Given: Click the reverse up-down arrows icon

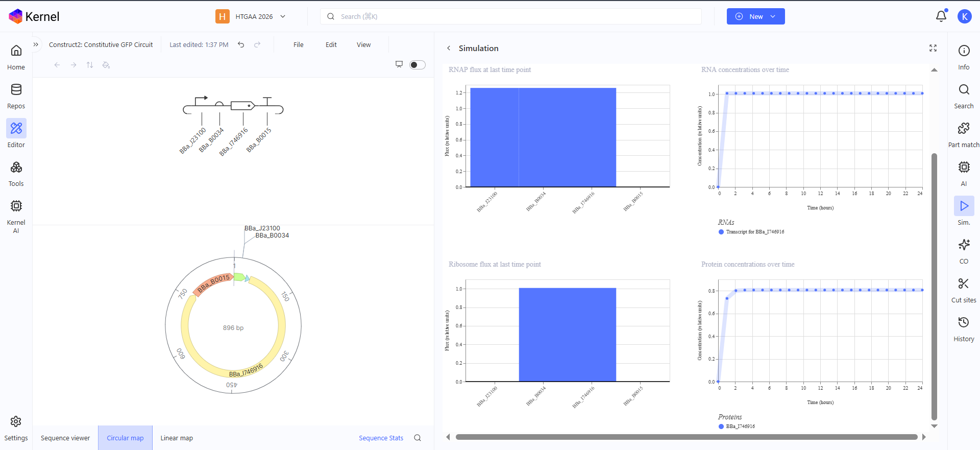Looking at the screenshot, I should click(90, 65).
